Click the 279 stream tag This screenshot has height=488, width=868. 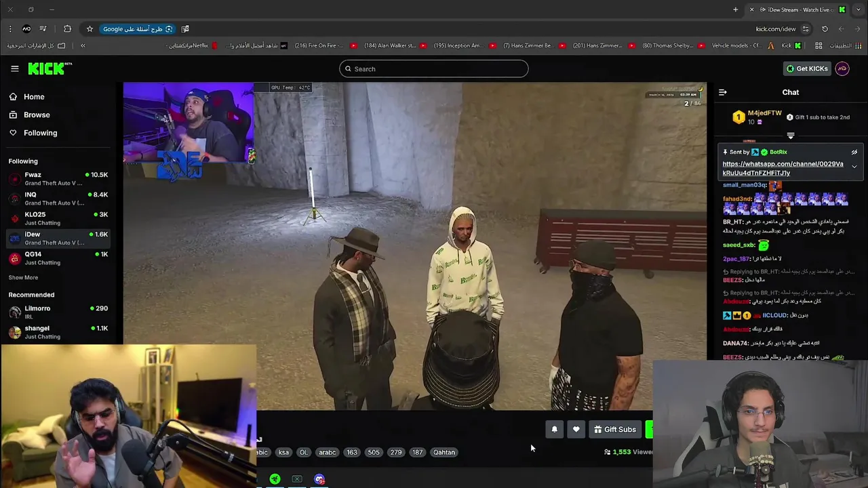click(x=395, y=452)
